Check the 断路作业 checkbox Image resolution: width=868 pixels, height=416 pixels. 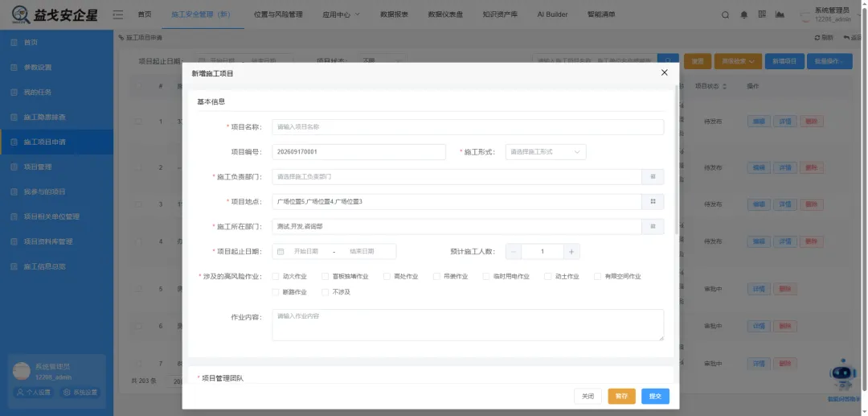pos(275,292)
